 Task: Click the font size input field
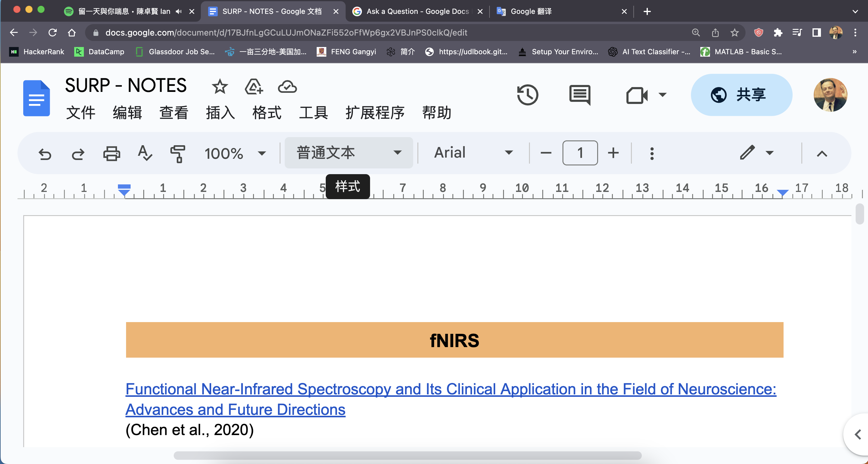(580, 153)
